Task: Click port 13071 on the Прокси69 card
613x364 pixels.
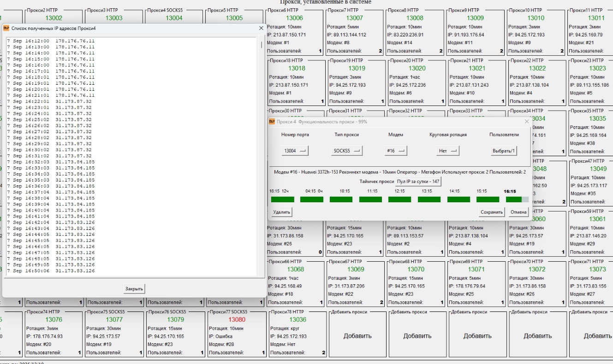Action: pos(476,269)
